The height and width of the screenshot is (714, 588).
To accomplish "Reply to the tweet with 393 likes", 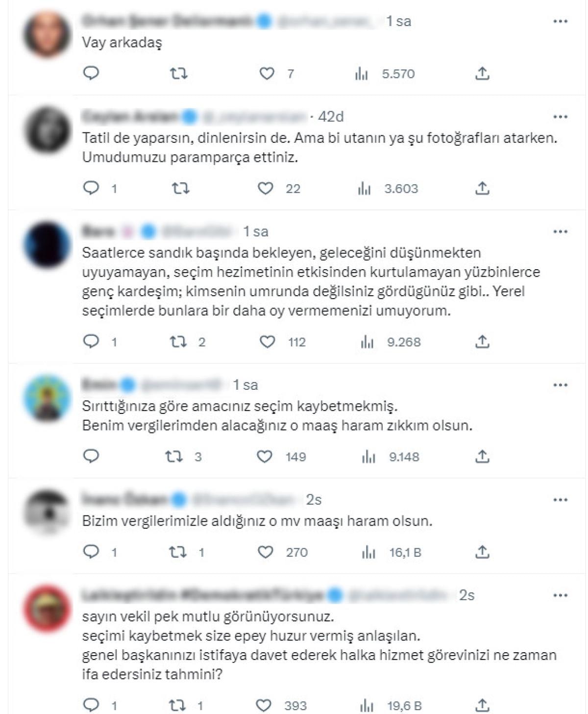I will (91, 706).
